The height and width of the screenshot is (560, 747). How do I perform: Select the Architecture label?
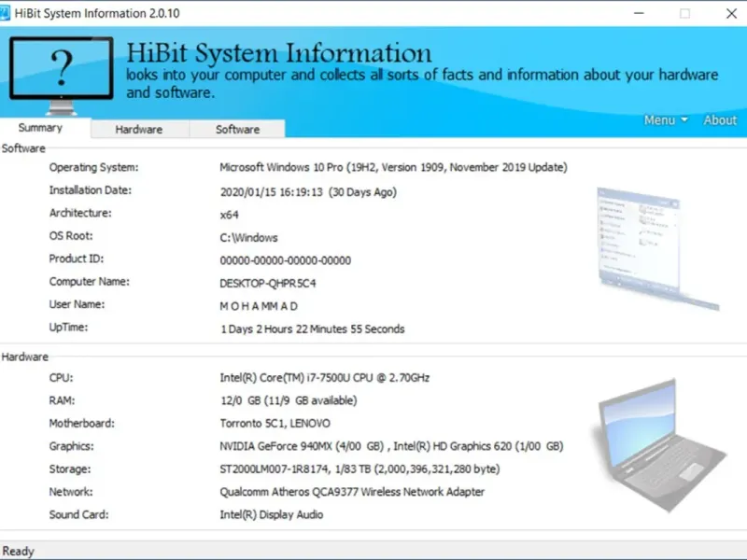pyautogui.click(x=80, y=214)
